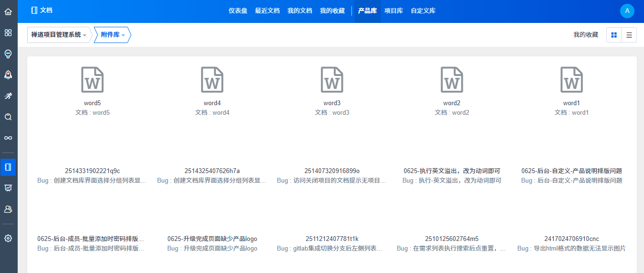Click the file name word3

click(332, 103)
